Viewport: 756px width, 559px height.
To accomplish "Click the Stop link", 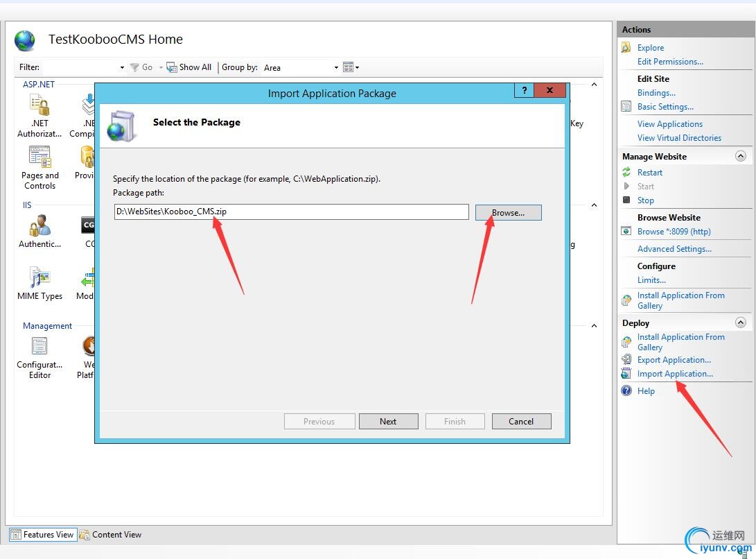I will pos(646,200).
